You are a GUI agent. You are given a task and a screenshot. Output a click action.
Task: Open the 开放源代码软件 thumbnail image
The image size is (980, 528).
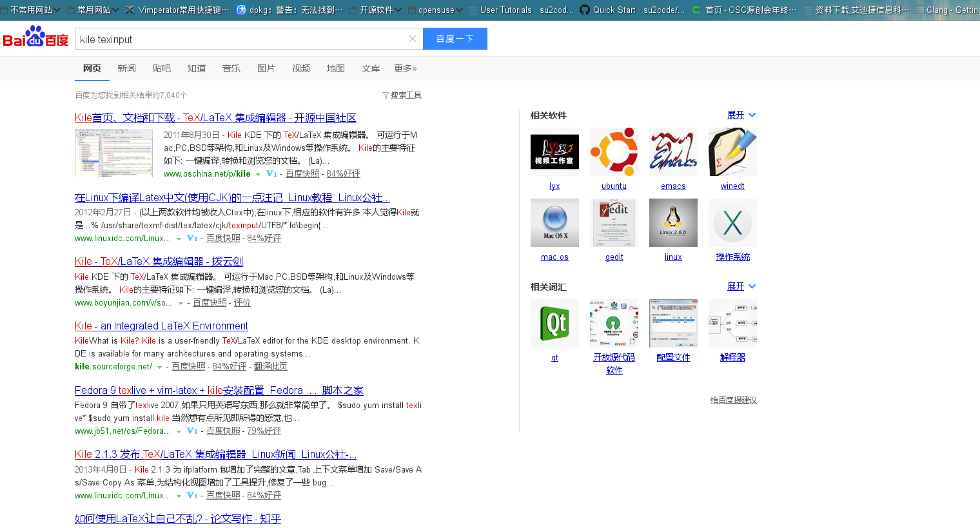point(614,323)
